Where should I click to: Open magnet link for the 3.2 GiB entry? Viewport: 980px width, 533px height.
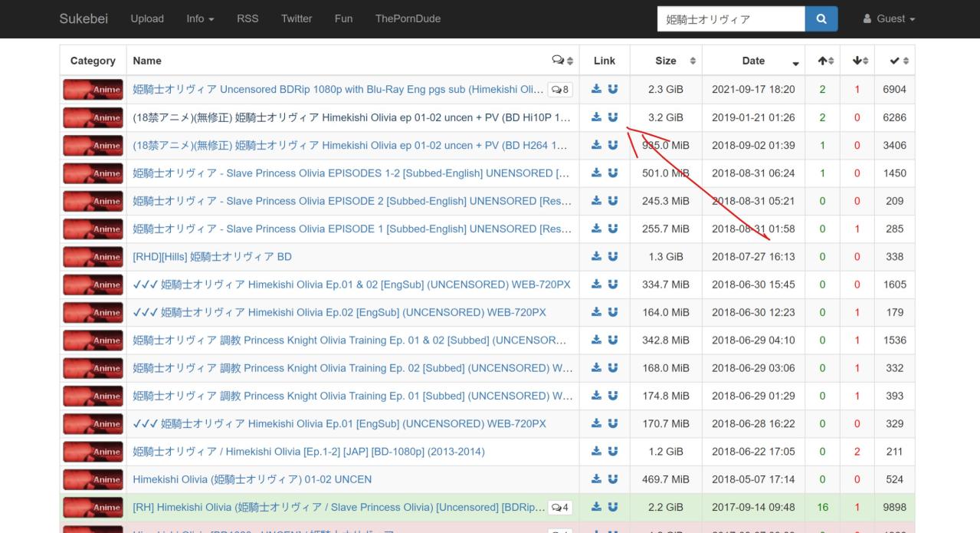613,117
